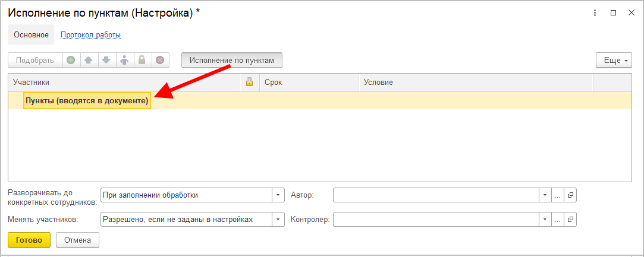Click the move up arrow icon

(88, 60)
